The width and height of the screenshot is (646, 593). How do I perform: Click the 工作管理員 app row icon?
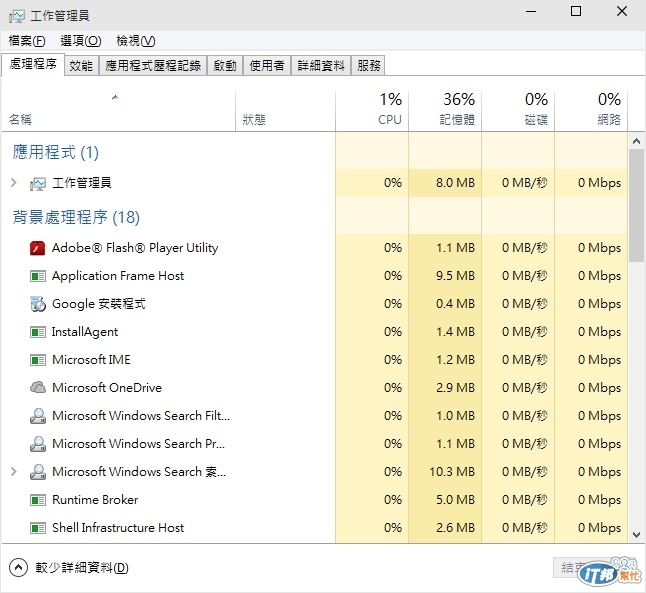point(38,183)
